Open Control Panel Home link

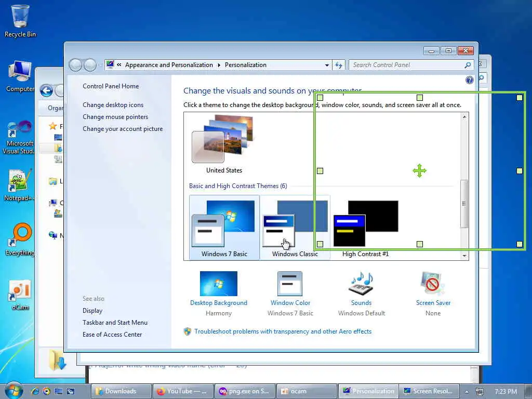coord(111,86)
